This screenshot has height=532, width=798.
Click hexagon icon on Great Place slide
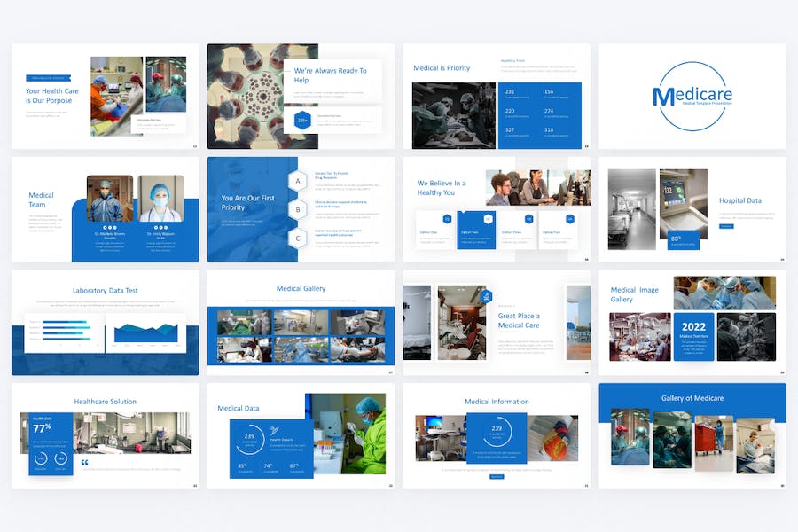(x=487, y=297)
